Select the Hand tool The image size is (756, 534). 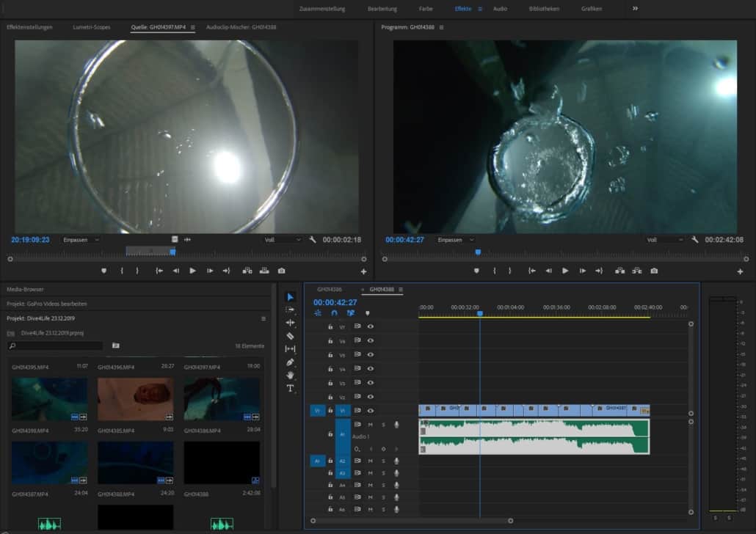pos(290,375)
